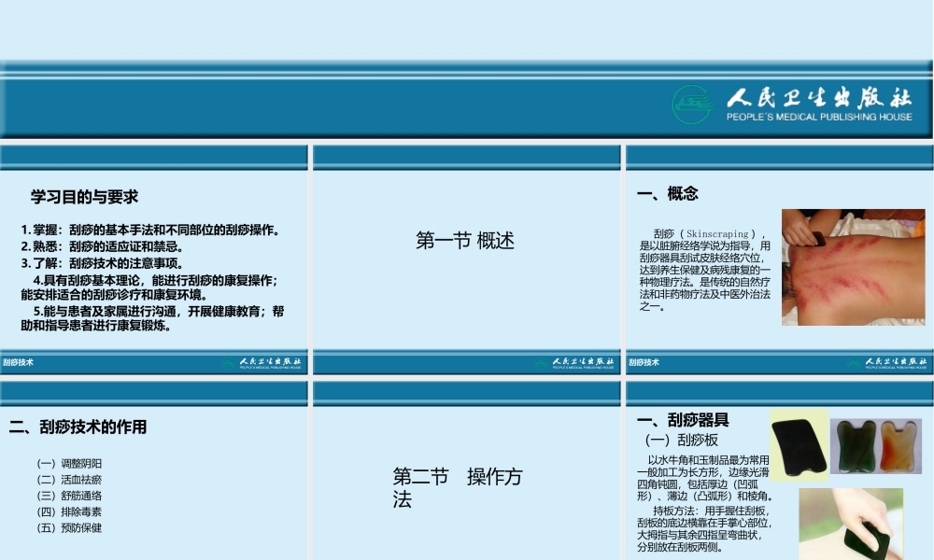Select item 4 about 刮痧基本理论 rehabilitation operations
This screenshot has width=934, height=560.
149,287
